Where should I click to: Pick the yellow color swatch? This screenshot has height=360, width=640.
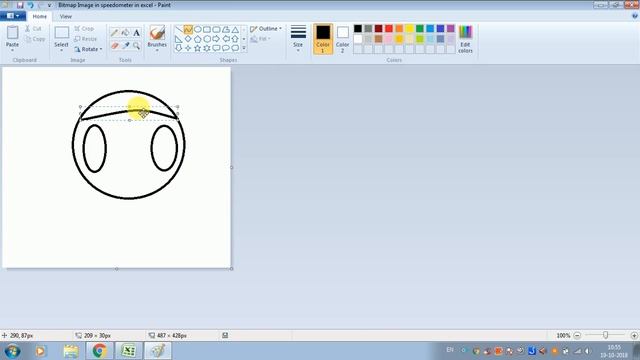click(x=409, y=28)
